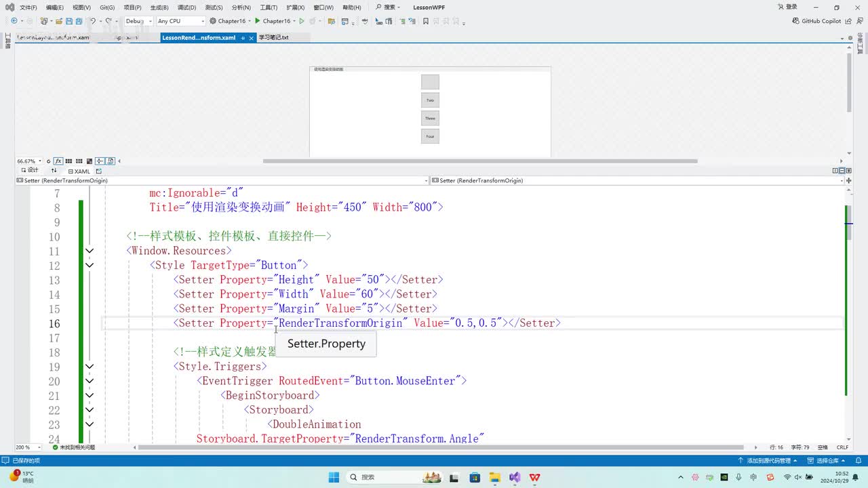Open the 66.67% zoom dropdown
The image size is (868, 488).
[29, 161]
